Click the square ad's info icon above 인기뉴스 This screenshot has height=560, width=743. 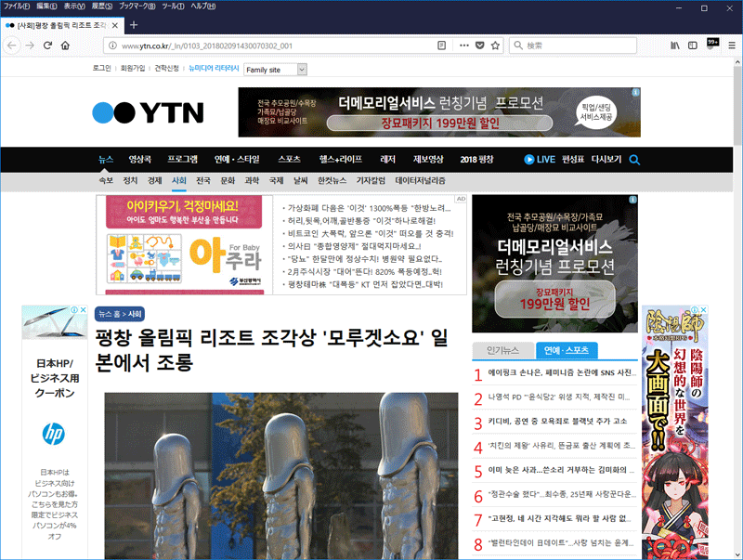tap(632, 200)
